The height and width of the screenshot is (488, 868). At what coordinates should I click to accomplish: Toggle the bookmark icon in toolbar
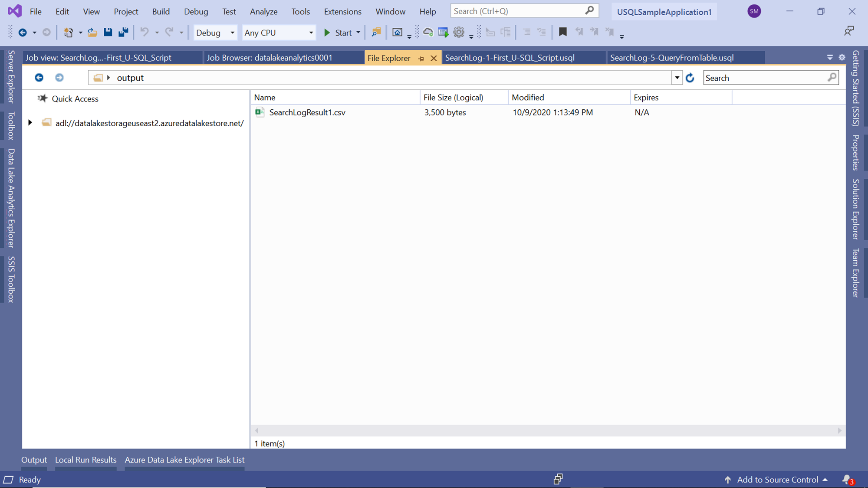pos(562,32)
